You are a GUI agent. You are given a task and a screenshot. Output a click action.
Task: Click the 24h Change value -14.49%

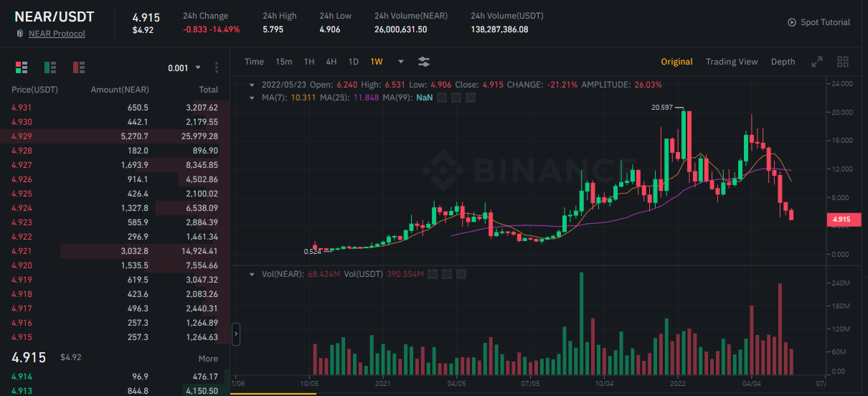coord(225,29)
